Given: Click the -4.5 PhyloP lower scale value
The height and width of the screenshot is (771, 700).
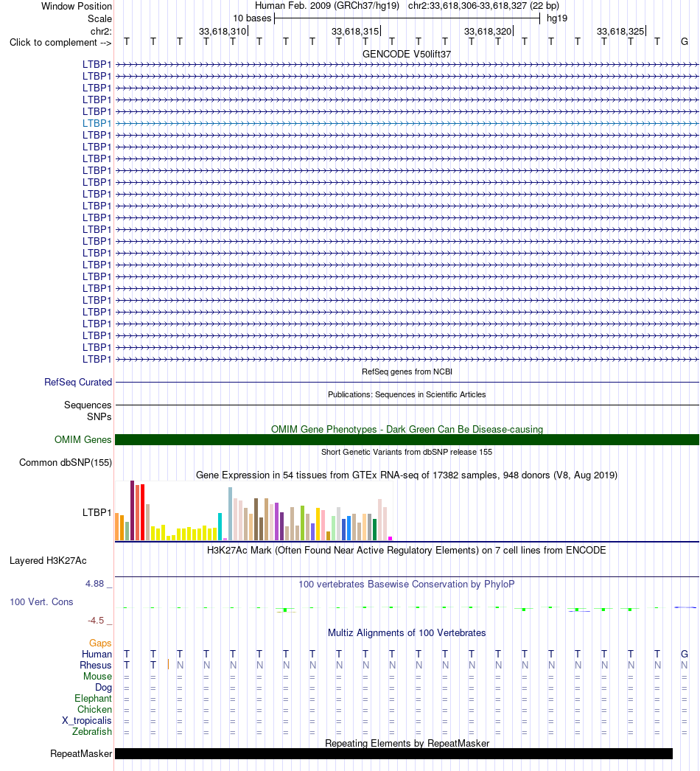Looking at the screenshot, I should [x=96, y=621].
